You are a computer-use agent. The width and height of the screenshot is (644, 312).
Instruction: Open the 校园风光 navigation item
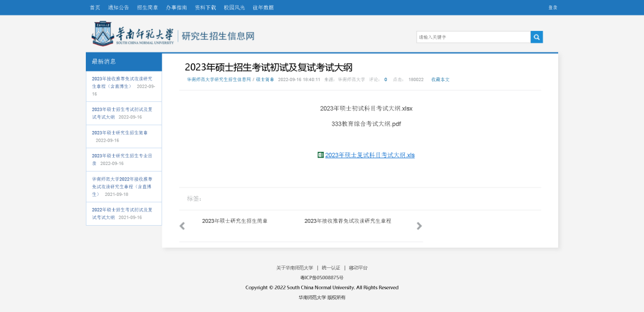pos(234,7)
